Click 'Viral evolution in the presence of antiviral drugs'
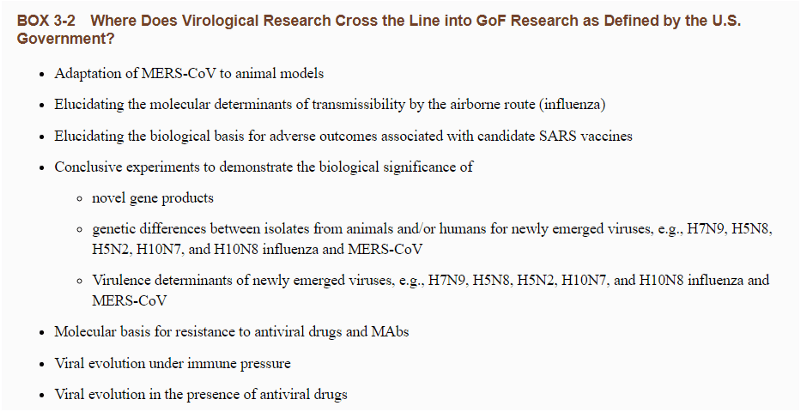Screen dimensions: 800x411 201,395
